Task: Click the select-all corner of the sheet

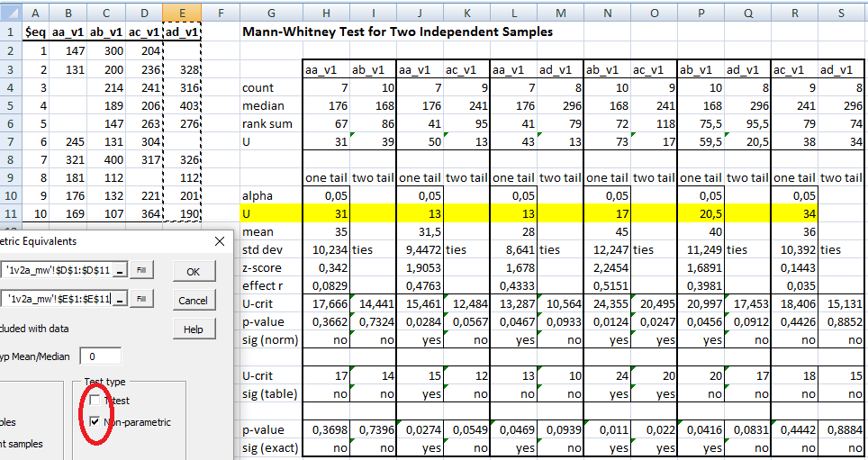Action: coord(11,13)
